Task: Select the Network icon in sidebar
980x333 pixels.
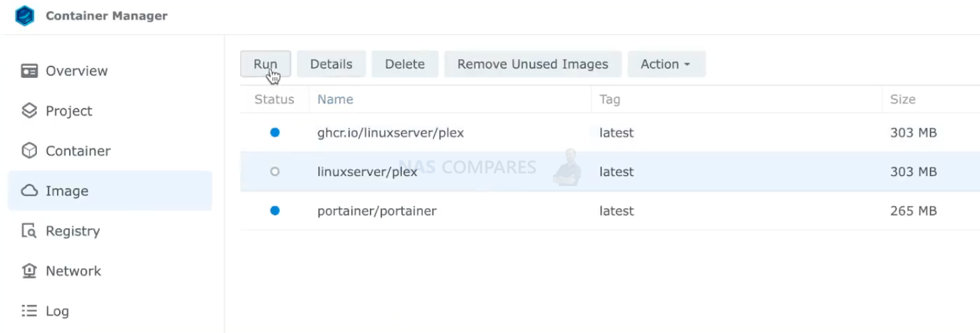Action: (x=29, y=271)
